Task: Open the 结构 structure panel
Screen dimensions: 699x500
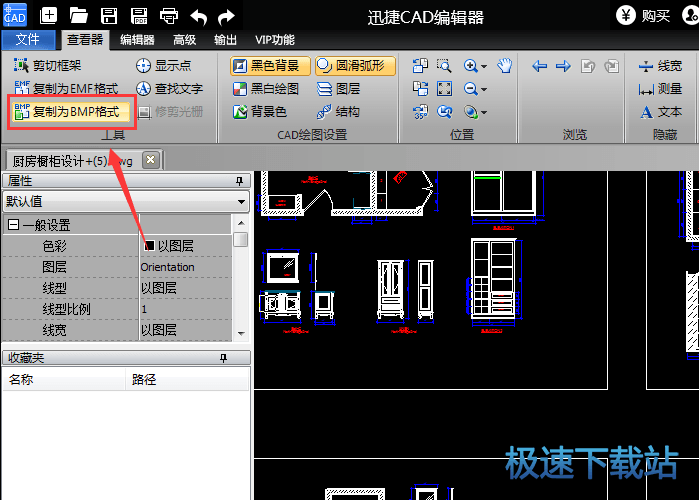Action: [x=338, y=111]
